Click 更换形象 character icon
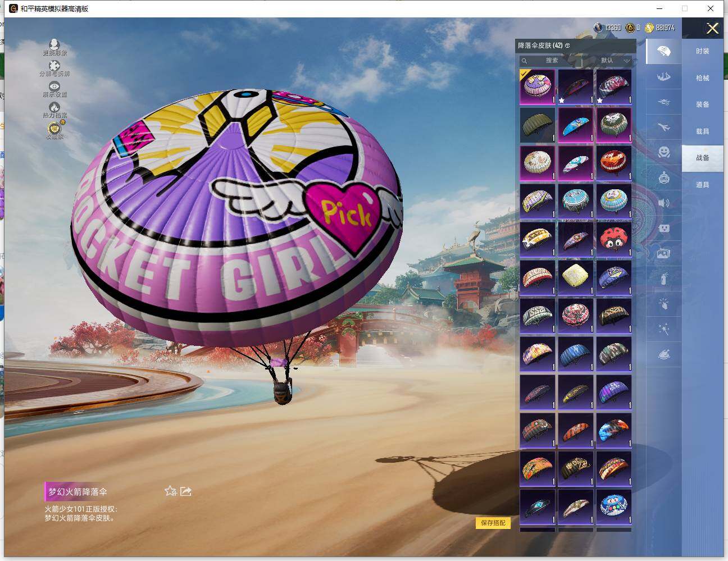 click(54, 46)
